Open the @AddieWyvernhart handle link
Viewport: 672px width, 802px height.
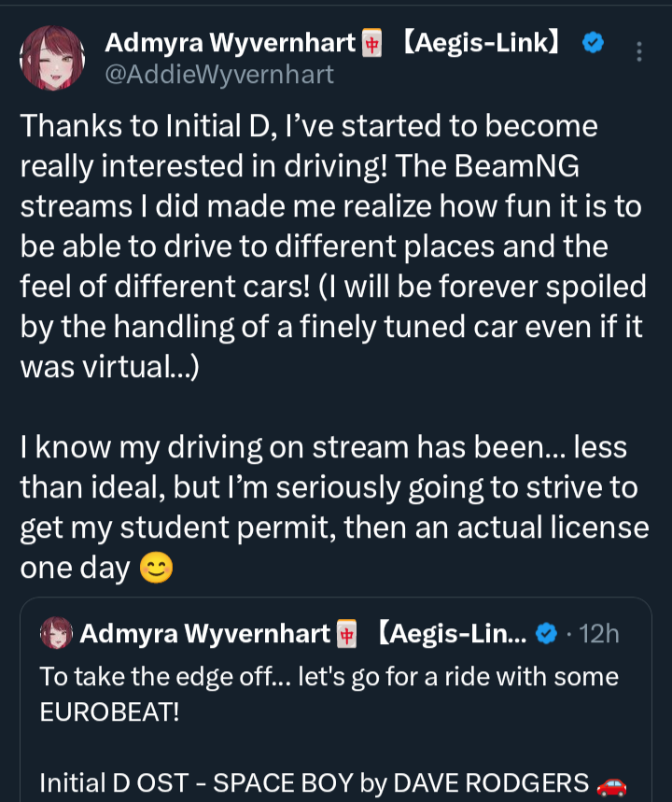219,75
